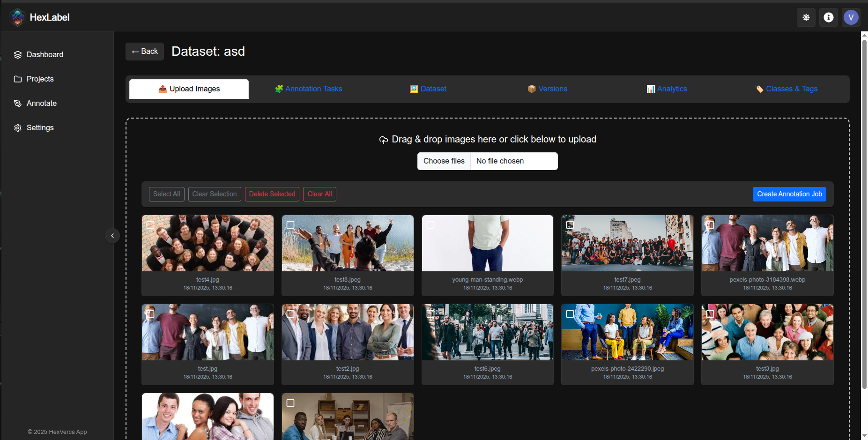This screenshot has height=440, width=868.
Task: Open the Annotate sidebar item
Action: pyautogui.click(x=41, y=103)
